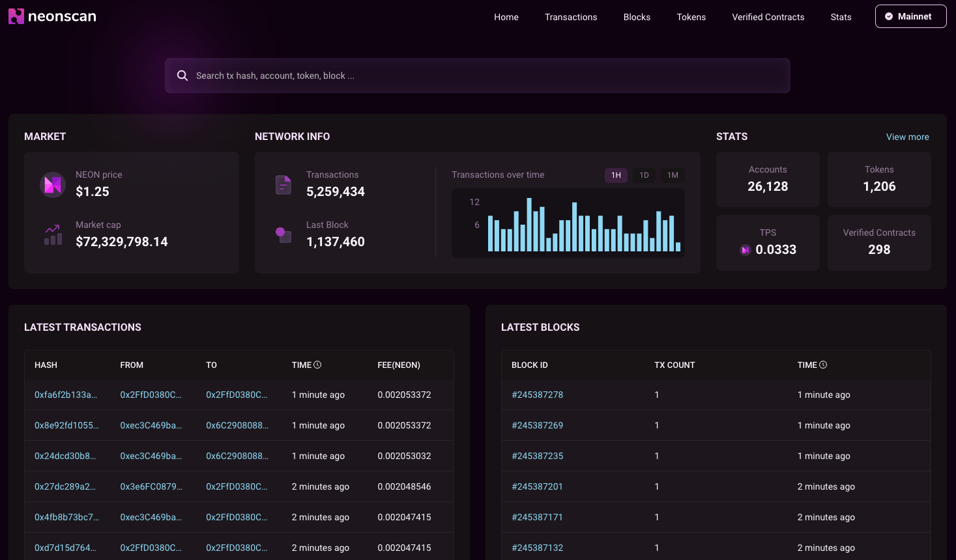The width and height of the screenshot is (956, 560).
Task: Click the small NEON icon beside TPS value
Action: click(x=746, y=250)
